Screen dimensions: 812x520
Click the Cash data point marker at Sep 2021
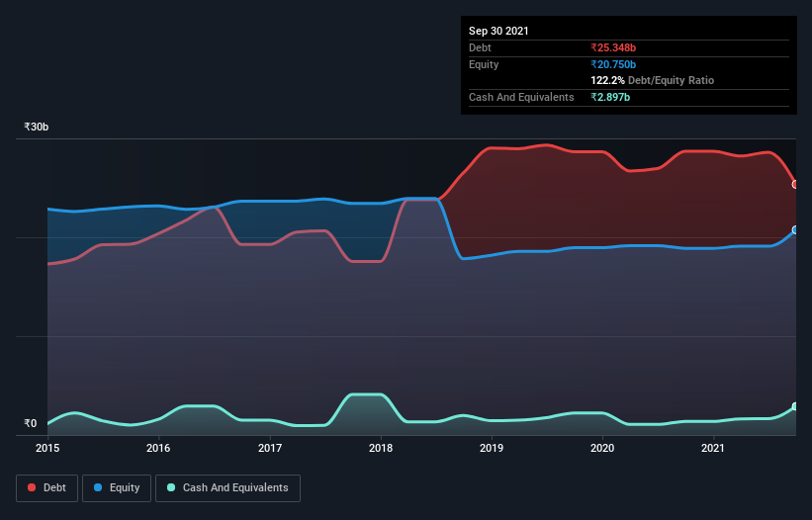[x=795, y=406]
